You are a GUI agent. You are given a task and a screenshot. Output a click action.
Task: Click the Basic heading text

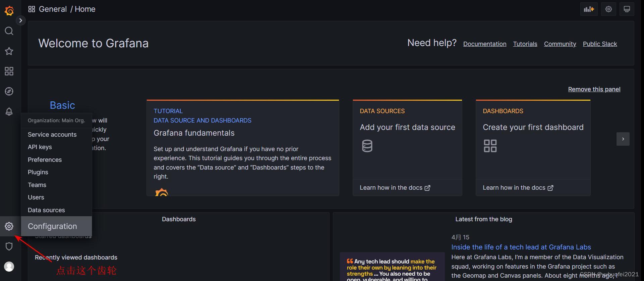(62, 105)
